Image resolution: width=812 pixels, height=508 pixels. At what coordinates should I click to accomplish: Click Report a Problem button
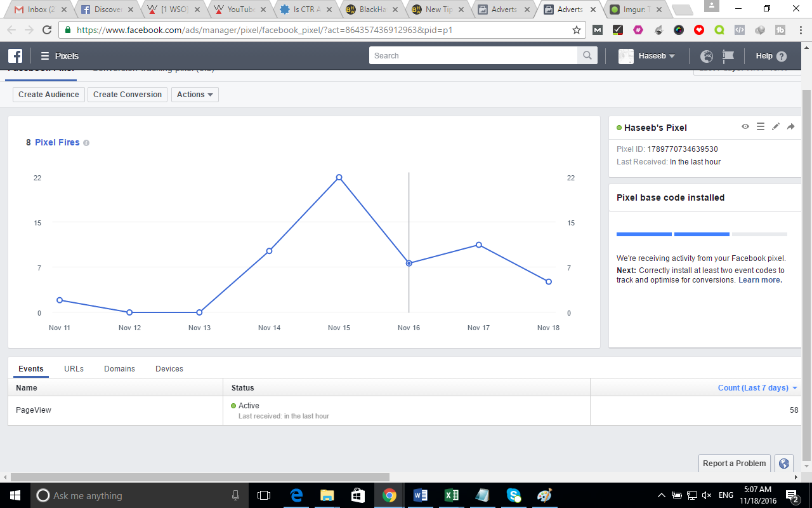pyautogui.click(x=735, y=464)
